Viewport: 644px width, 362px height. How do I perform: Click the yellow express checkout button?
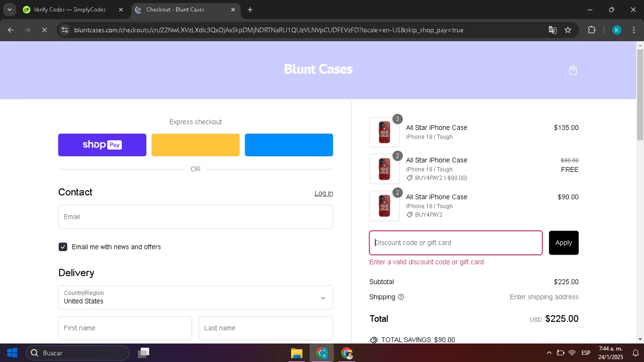pos(195,145)
